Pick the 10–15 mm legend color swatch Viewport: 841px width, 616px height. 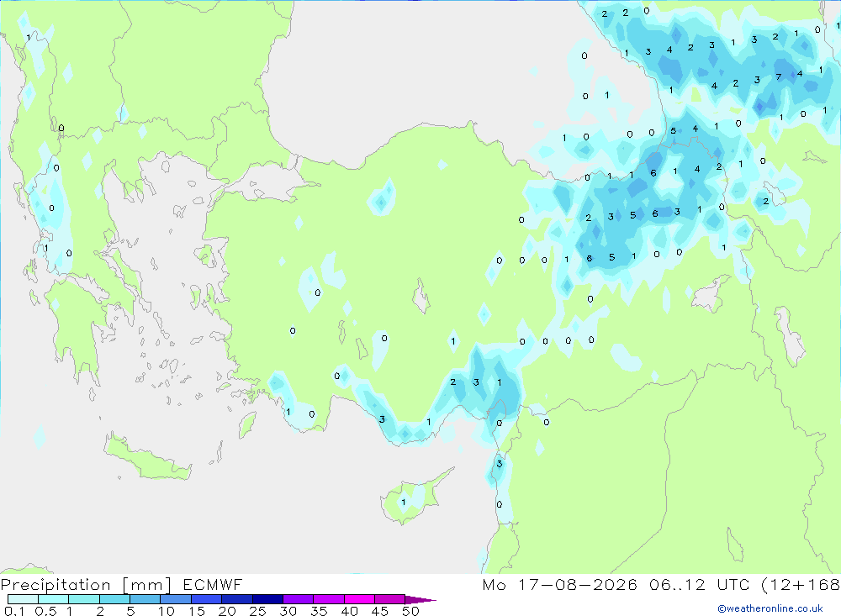(x=176, y=599)
